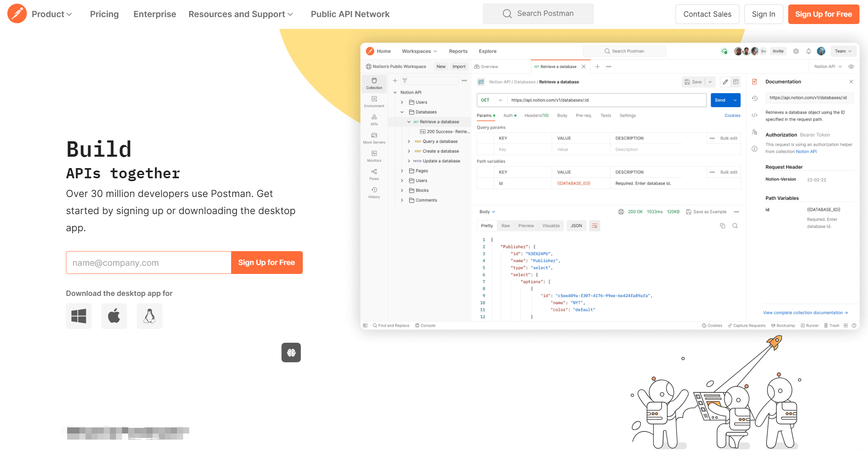Click the info icon in right rail
Screen dimensions: 868x451
click(x=754, y=149)
